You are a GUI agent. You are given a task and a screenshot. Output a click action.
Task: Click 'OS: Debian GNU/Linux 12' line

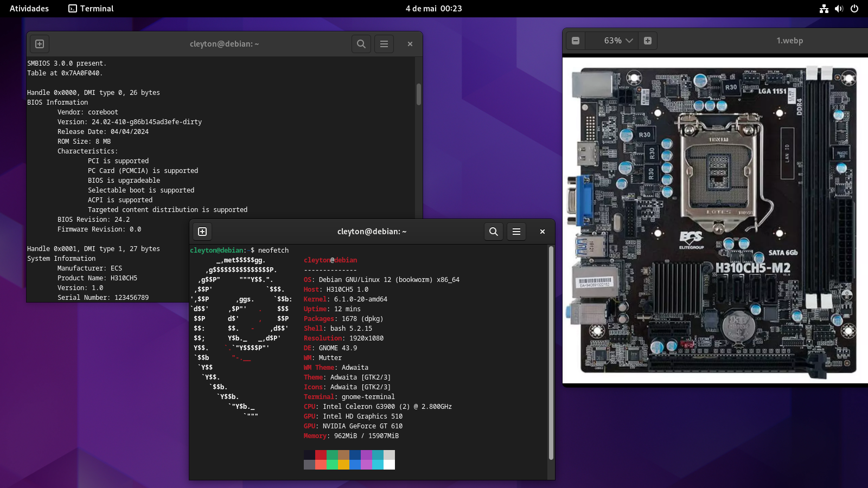(382, 280)
